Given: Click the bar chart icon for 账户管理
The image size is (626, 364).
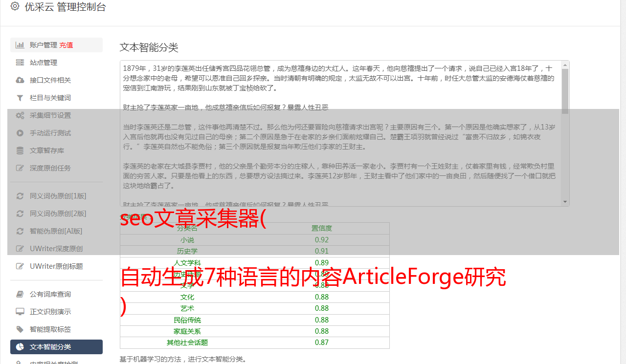Looking at the screenshot, I should point(20,45).
